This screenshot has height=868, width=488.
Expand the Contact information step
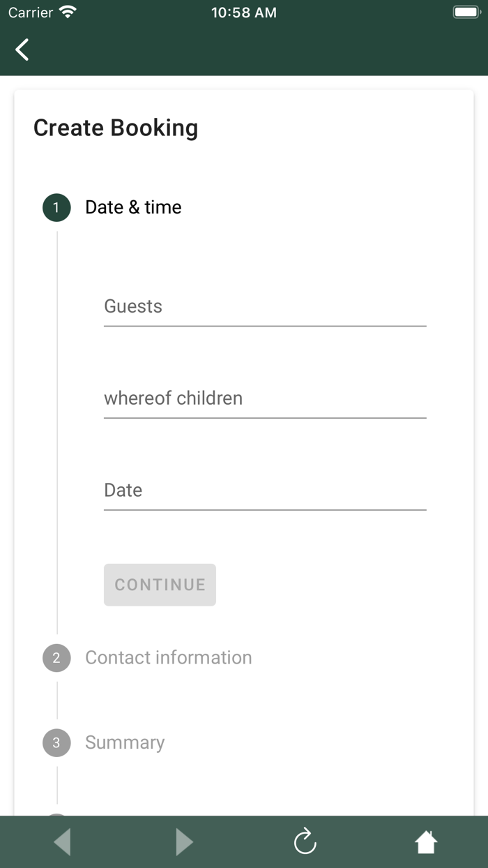pyautogui.click(x=168, y=658)
